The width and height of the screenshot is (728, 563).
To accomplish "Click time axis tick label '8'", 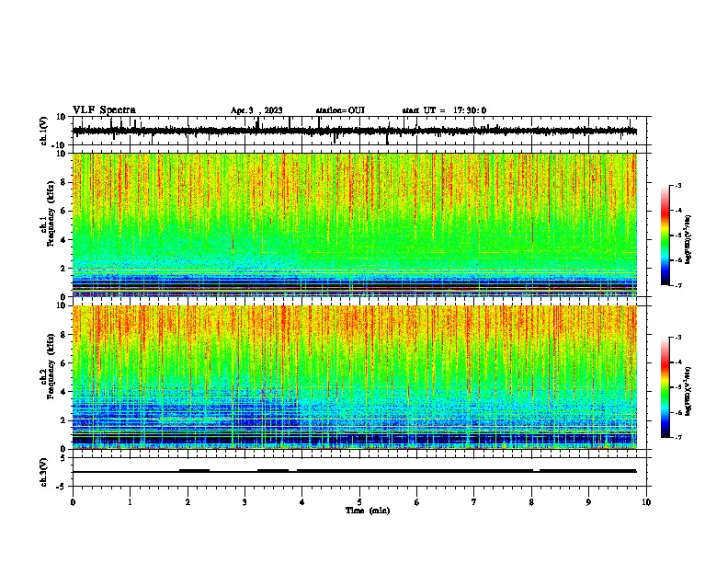I will pos(531,502).
